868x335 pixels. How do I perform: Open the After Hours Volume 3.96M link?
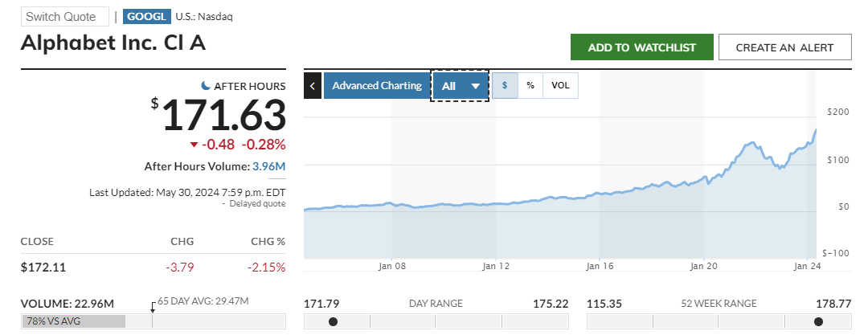pyautogui.click(x=269, y=166)
